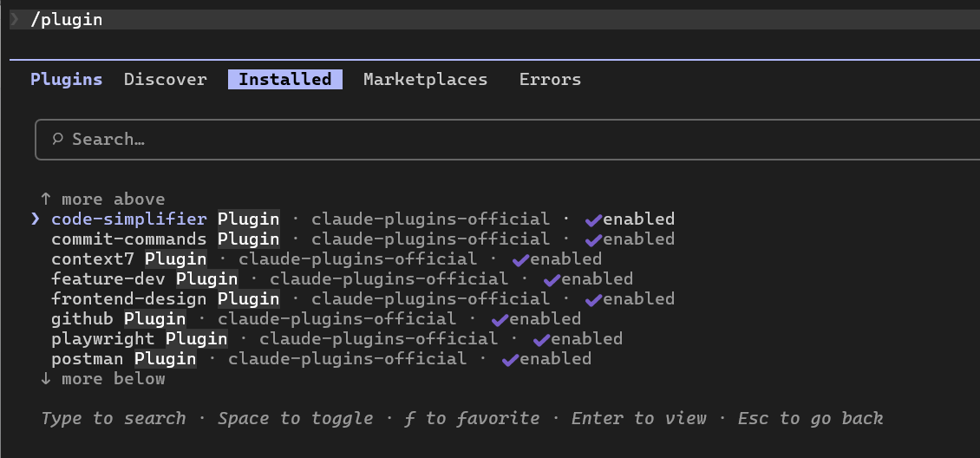The image size is (980, 458).
Task: Toggle enabled checkmark for feature-dev
Action: coord(552,279)
